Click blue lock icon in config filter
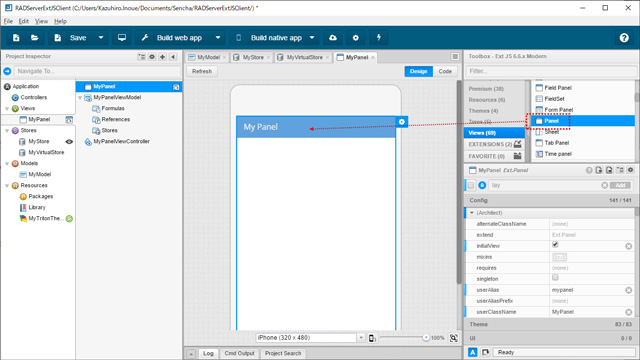640x360 pixels. click(482, 185)
